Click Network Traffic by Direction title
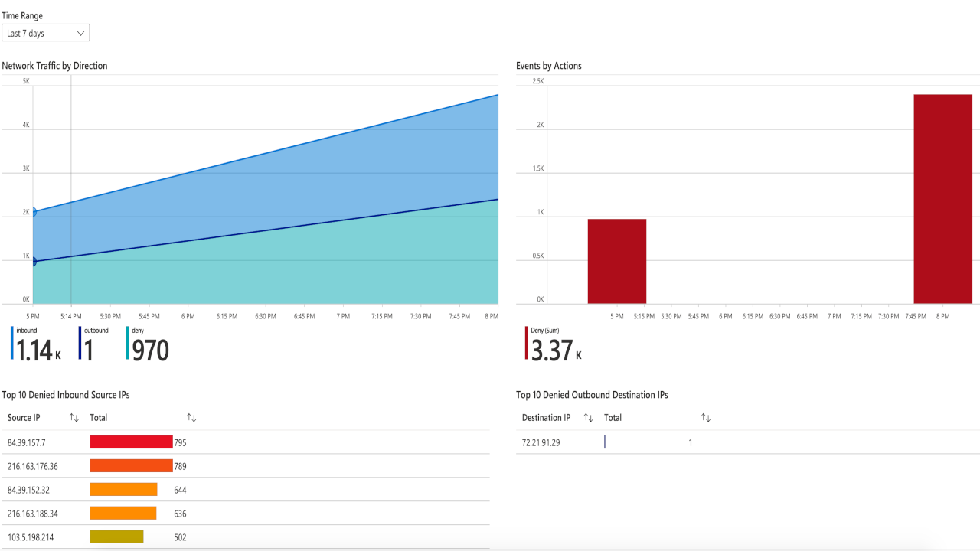The image size is (980, 551). point(54,66)
